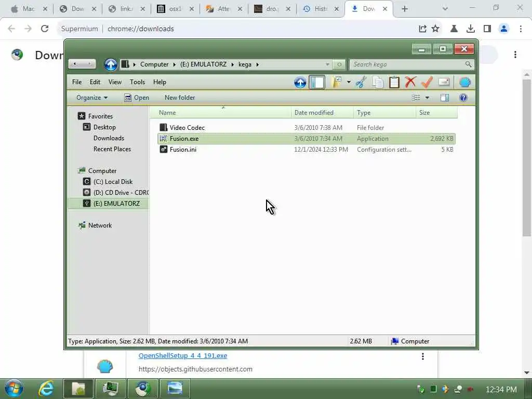Expand the arrow after kega in breadcrumb
Image resolution: width=532 pixels, height=399 pixels.
pos(258,64)
